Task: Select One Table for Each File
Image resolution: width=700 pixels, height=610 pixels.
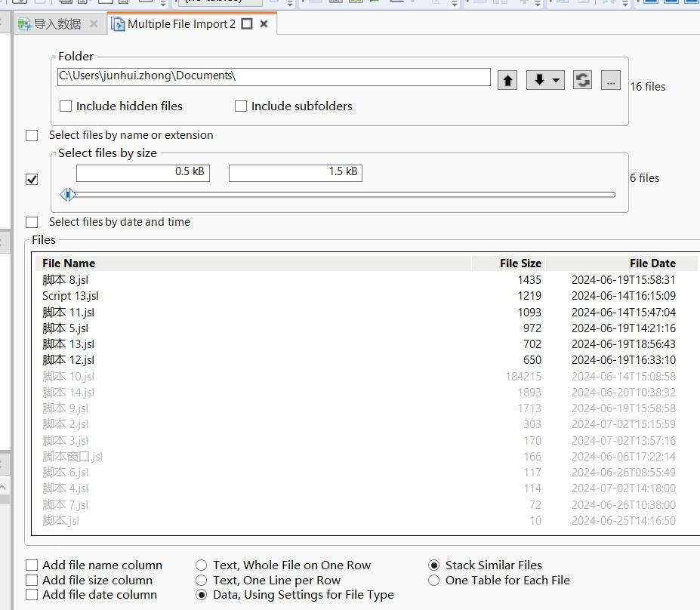Action: click(x=433, y=580)
